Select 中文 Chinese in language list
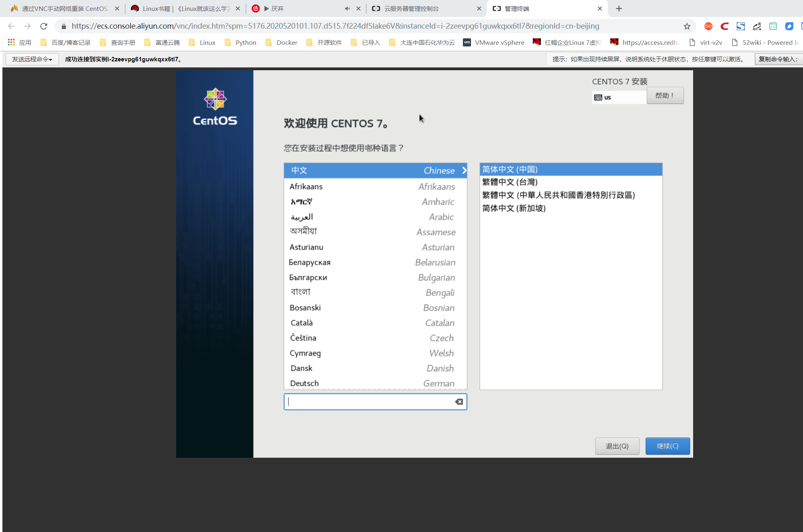The image size is (803, 532). pyautogui.click(x=375, y=170)
